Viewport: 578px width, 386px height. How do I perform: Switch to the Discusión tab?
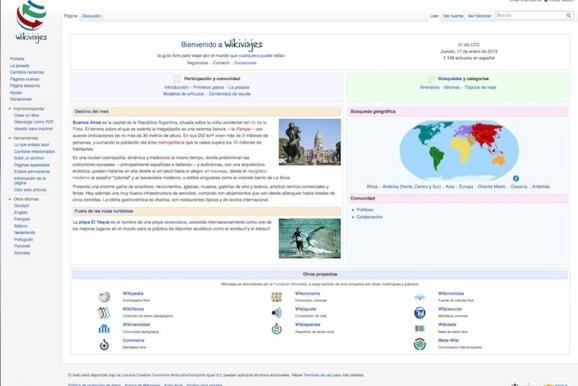tap(91, 16)
